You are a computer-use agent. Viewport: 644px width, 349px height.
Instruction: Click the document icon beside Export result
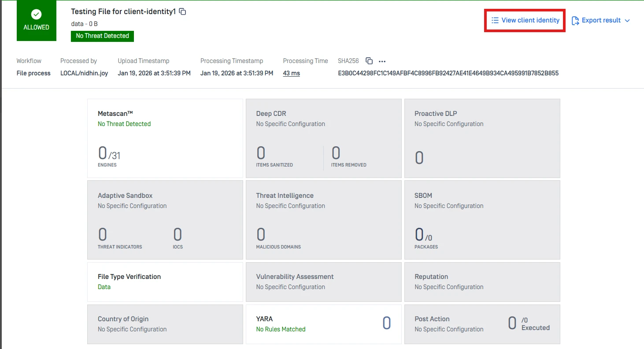575,21
